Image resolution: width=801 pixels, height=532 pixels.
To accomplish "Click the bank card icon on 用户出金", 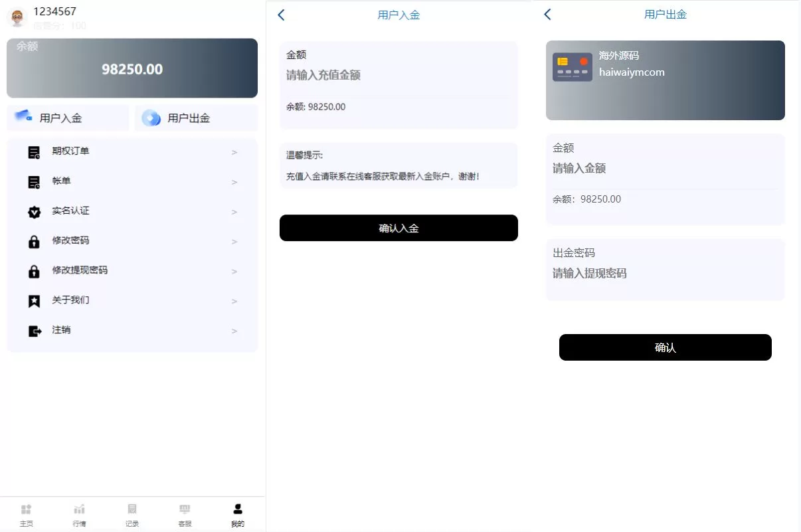I will click(x=573, y=67).
